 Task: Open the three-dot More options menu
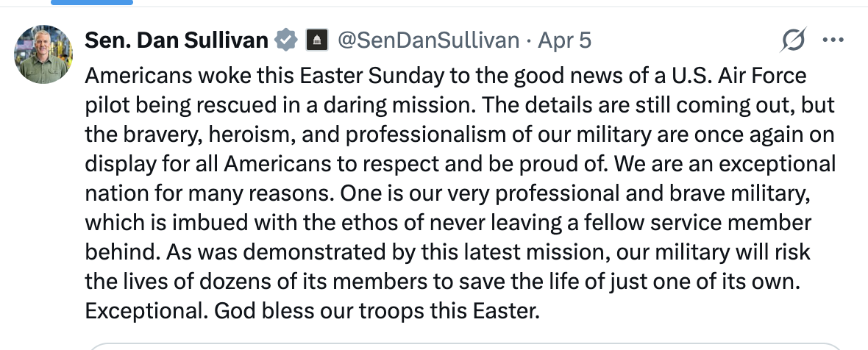tap(833, 40)
